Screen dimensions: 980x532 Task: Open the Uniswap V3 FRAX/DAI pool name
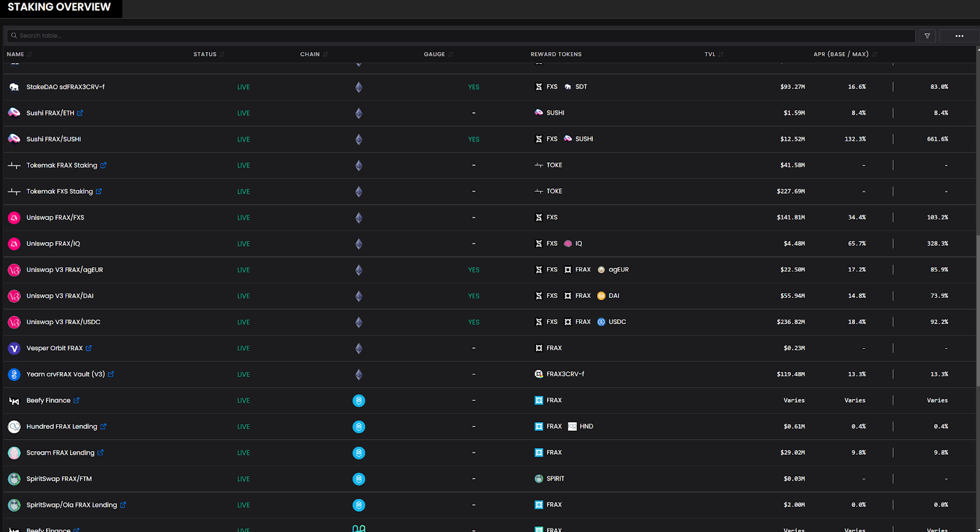60,295
